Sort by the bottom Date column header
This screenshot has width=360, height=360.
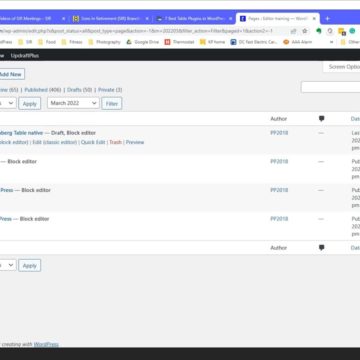pyautogui.click(x=355, y=248)
